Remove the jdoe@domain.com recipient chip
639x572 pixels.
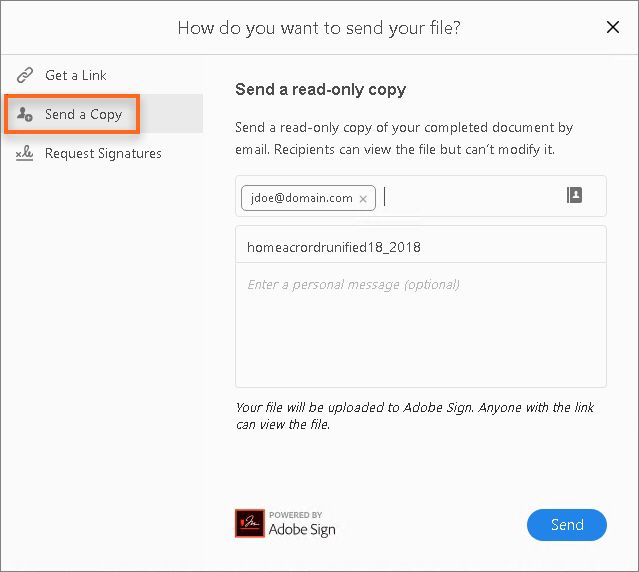coord(363,198)
